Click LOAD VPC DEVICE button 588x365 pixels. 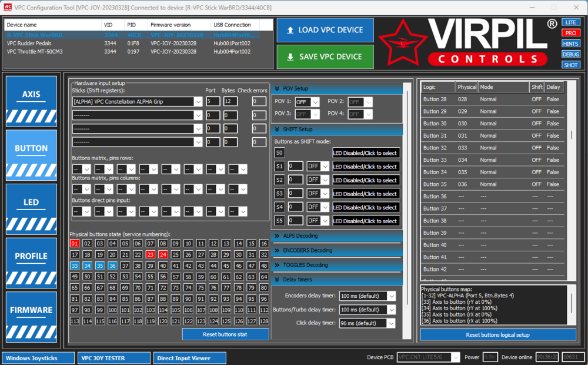click(325, 30)
